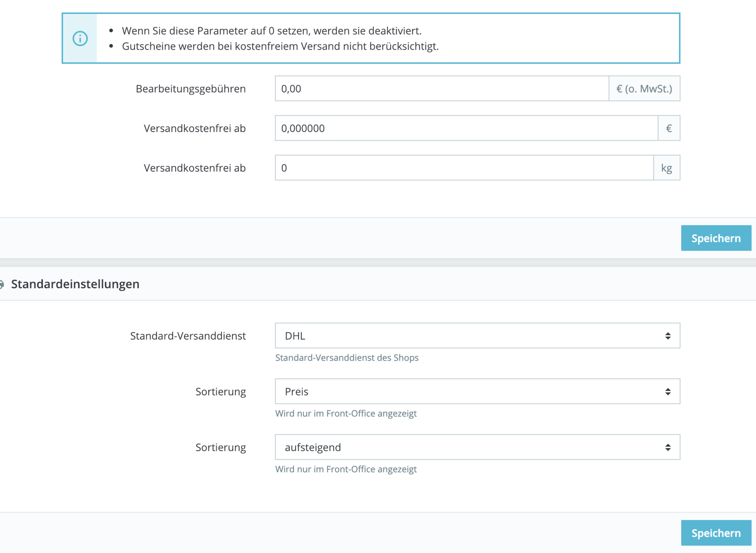Click the arrow icon in the DHL select
Image resolution: width=756 pixels, height=553 pixels.
point(668,336)
